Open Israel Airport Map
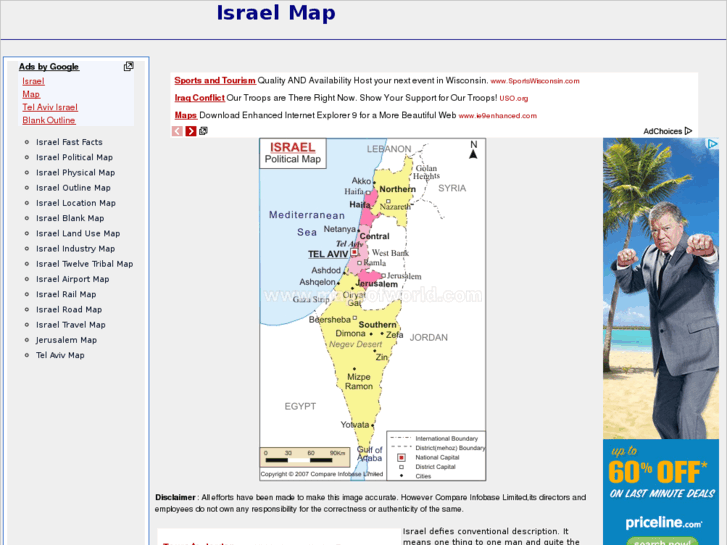Screen dimensions: 727x545 pyautogui.click(x=73, y=279)
